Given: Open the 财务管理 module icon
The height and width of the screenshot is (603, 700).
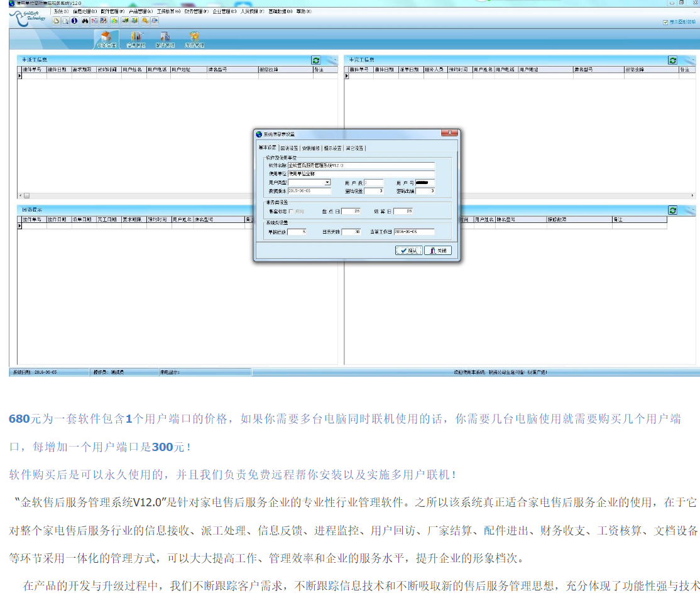Looking at the screenshot, I should point(194,40).
